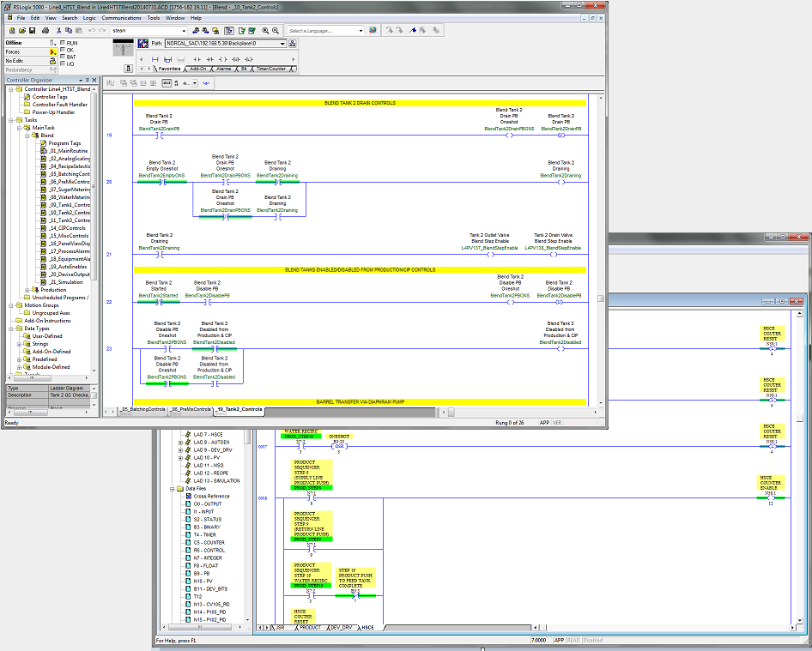Click the routine tabs horizontal scrollbar thumb
The width and height of the screenshot is (812, 651).
pos(451,413)
